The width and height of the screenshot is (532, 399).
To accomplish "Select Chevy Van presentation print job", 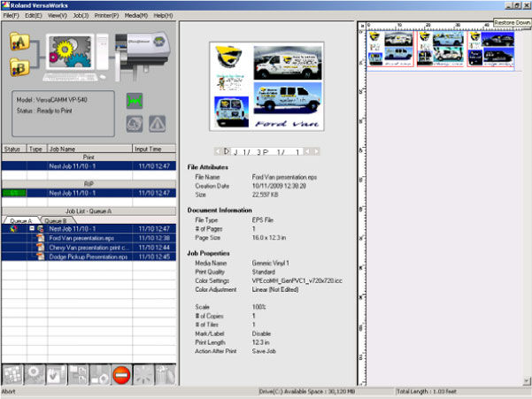I will click(89, 248).
